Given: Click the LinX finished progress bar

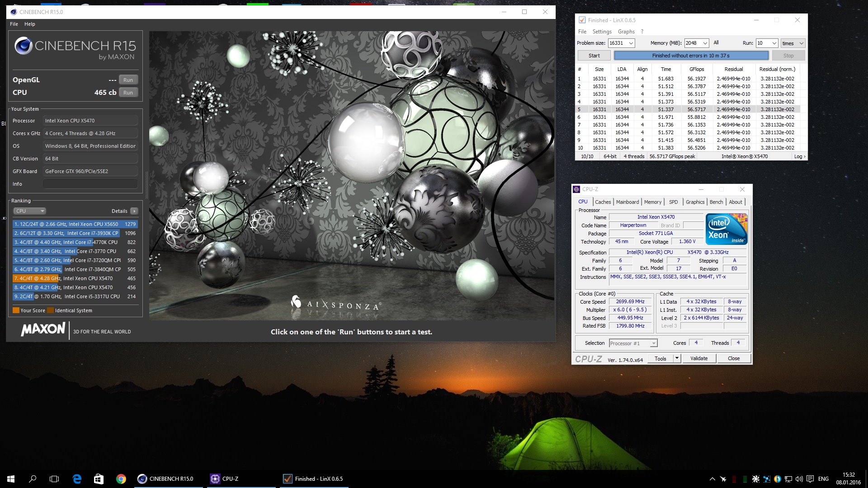Looking at the screenshot, I should click(691, 56).
